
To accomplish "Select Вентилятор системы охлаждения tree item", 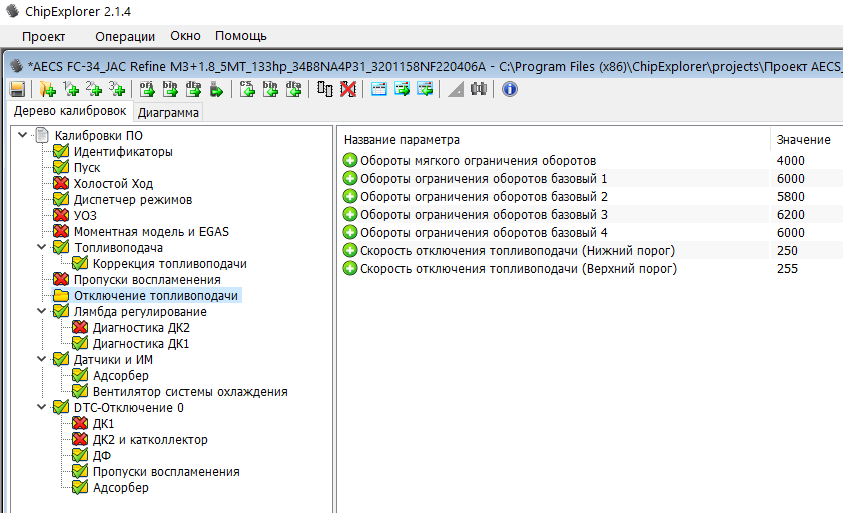I will tap(190, 392).
